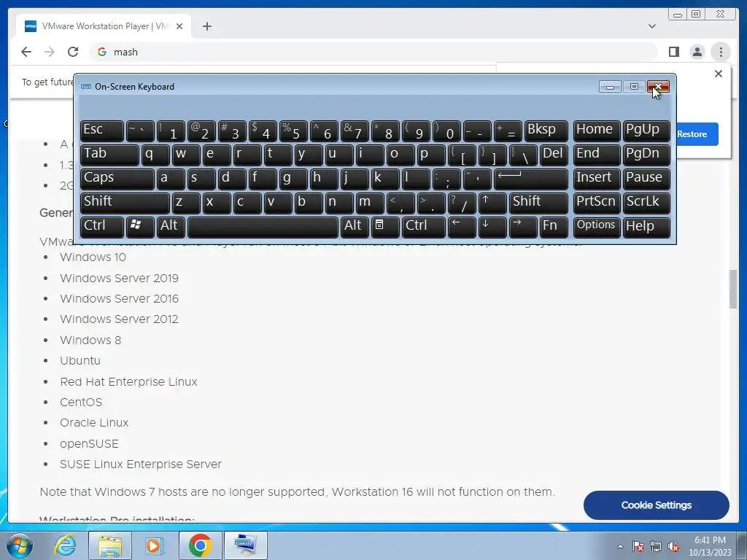The height and width of the screenshot is (560, 747).
Task: Click 'Windows Server 2019' list item
Action: [119, 278]
